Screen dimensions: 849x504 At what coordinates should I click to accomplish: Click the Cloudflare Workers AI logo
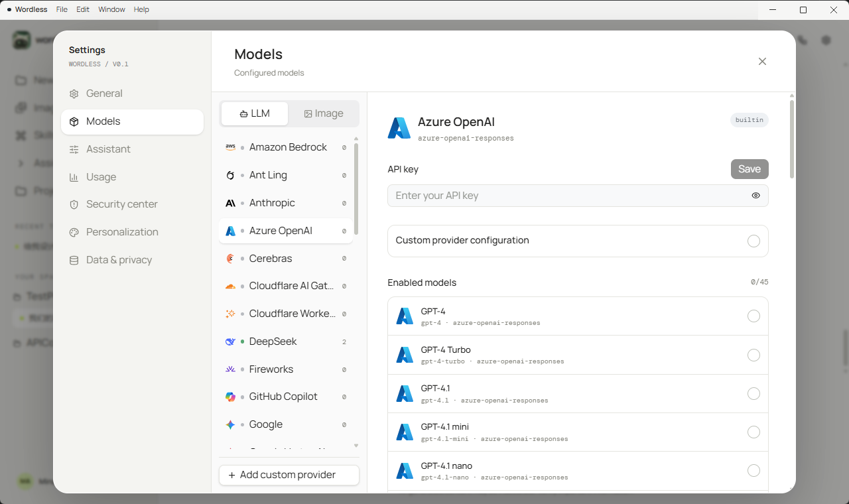(x=230, y=314)
